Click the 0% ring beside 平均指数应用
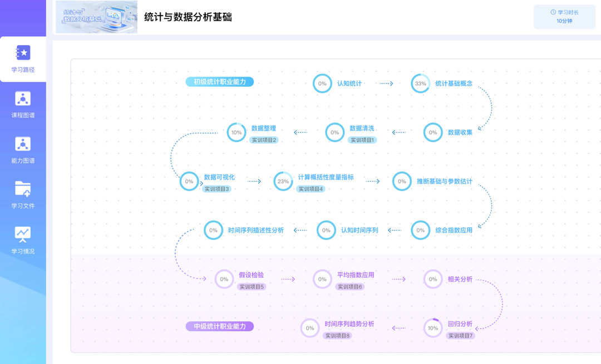The image size is (601, 364). click(322, 280)
